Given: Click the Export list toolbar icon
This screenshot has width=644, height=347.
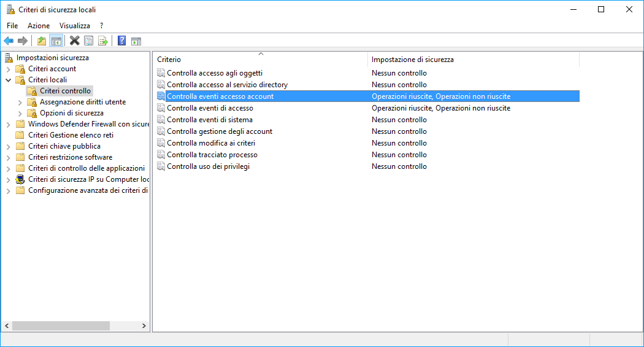Looking at the screenshot, I should [x=102, y=41].
